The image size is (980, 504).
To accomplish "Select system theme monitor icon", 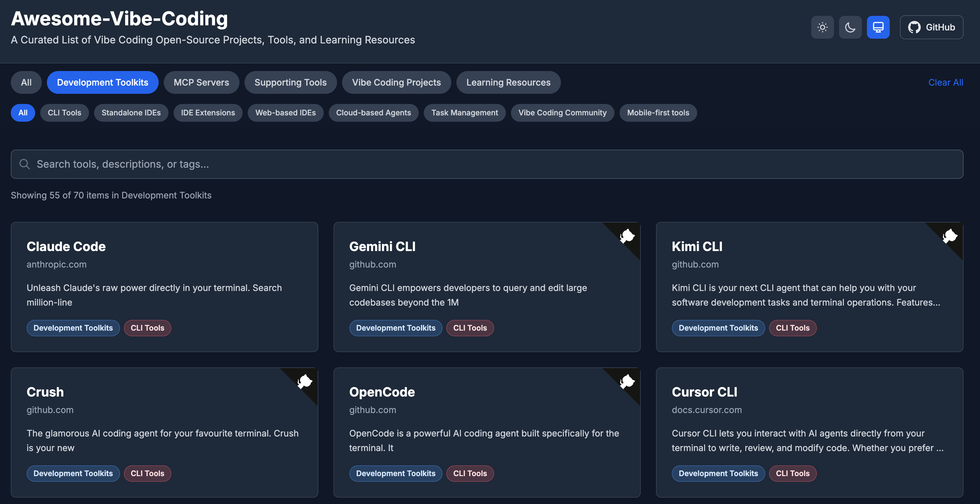I will (878, 27).
